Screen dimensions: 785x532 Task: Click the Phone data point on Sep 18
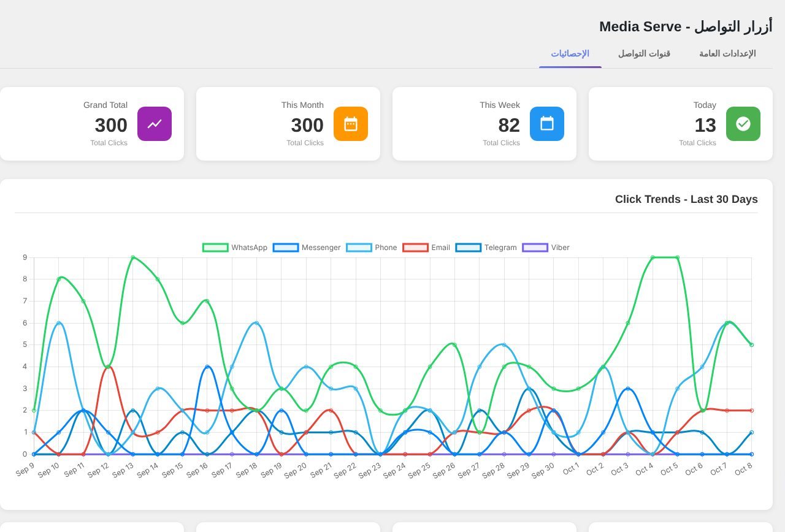coord(256,323)
